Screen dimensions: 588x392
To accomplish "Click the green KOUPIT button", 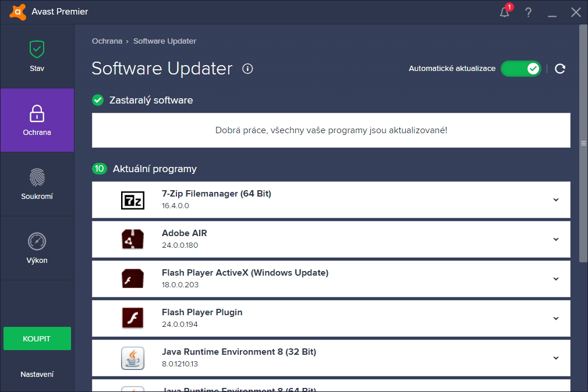I will (37, 338).
